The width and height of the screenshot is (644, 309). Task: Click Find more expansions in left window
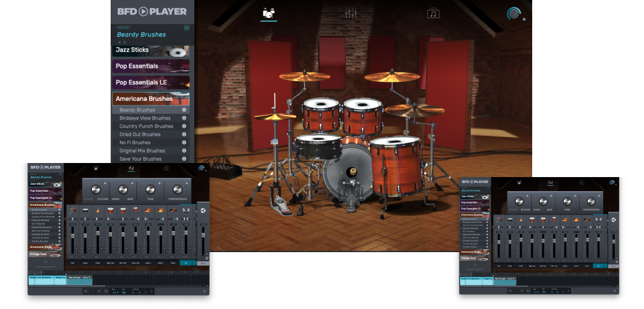(x=46, y=267)
